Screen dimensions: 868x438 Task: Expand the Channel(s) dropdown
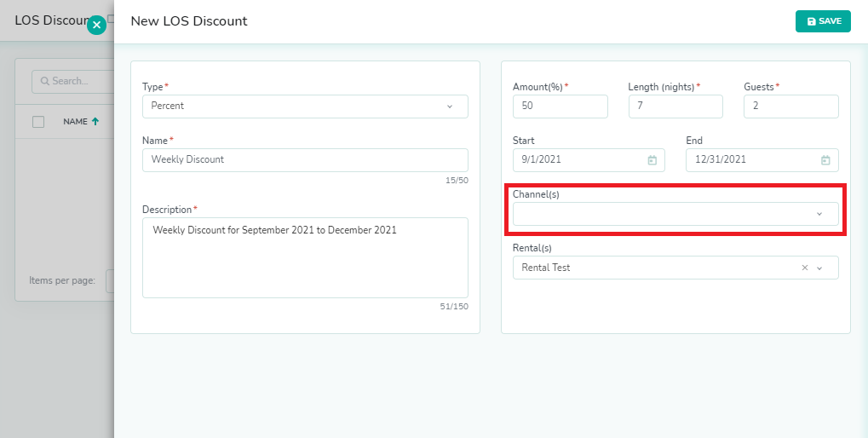[x=675, y=214]
